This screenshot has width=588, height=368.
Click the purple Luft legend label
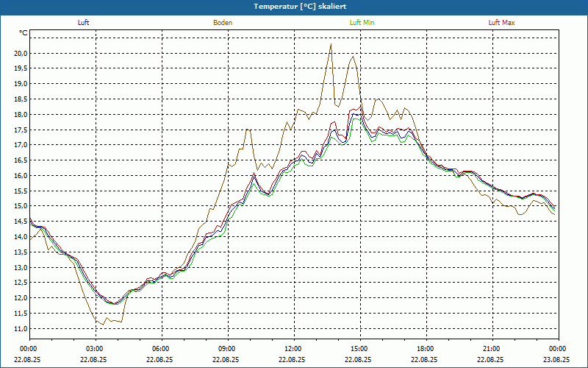84,23
